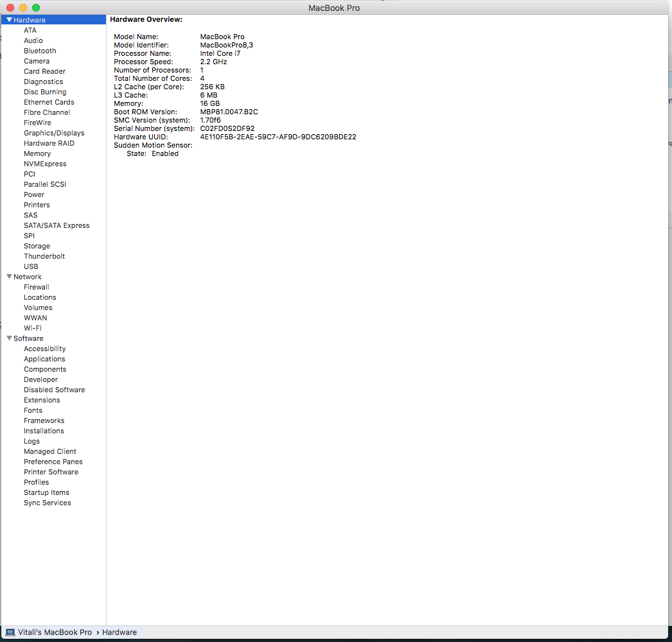
Task: Select Printers under Hardware
Action: 37,205
